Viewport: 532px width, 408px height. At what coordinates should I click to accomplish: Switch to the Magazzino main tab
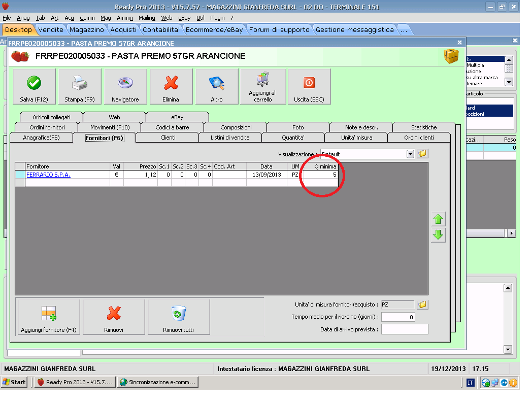pyautogui.click(x=87, y=30)
